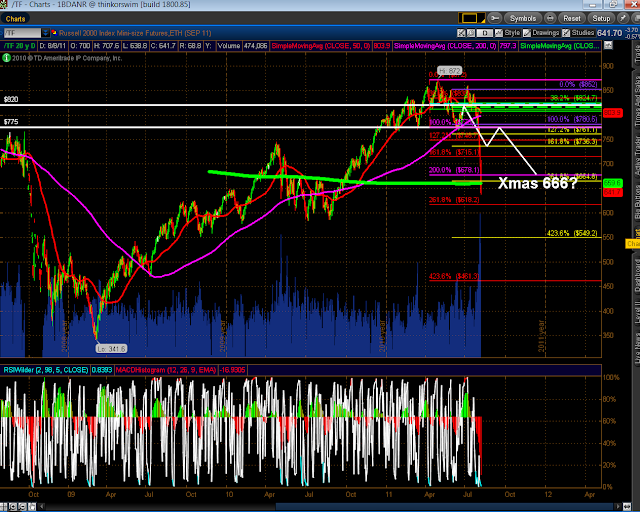Click the 423.6% ($461.3) Fibonacci label

point(454,276)
